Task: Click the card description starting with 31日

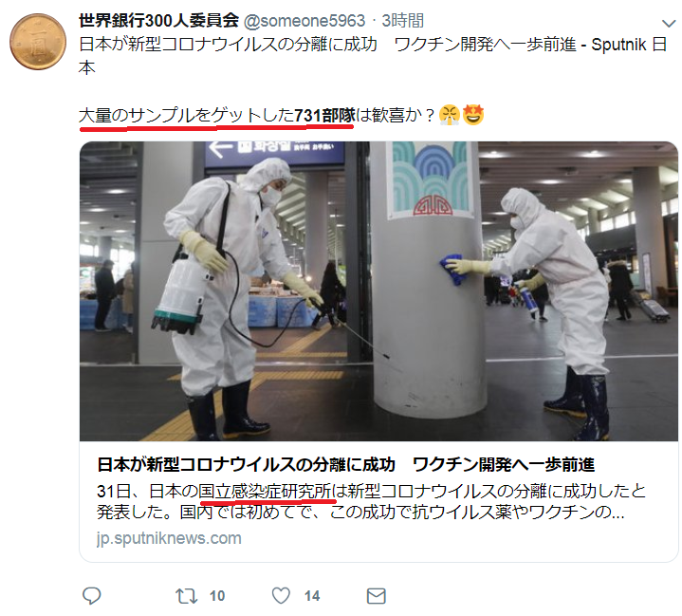Action: (371, 501)
